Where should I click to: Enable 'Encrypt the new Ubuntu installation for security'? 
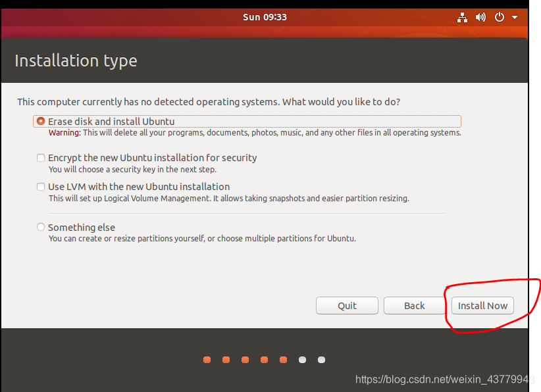[x=41, y=158]
